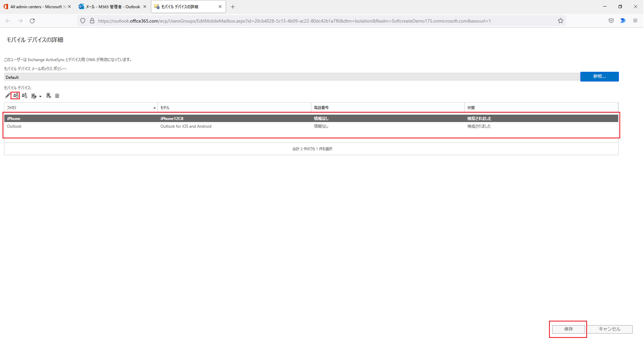The image size is (644, 357).
Task: Click the 保存 save button
Action: tap(569, 329)
